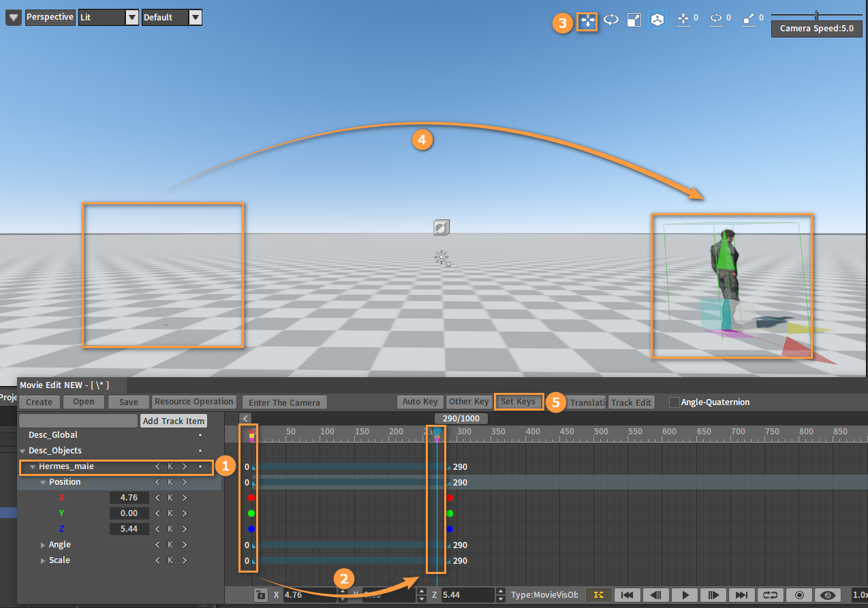Toggle the Hermes_male dot indicator
This screenshot has height=608, width=868.
click(x=200, y=467)
